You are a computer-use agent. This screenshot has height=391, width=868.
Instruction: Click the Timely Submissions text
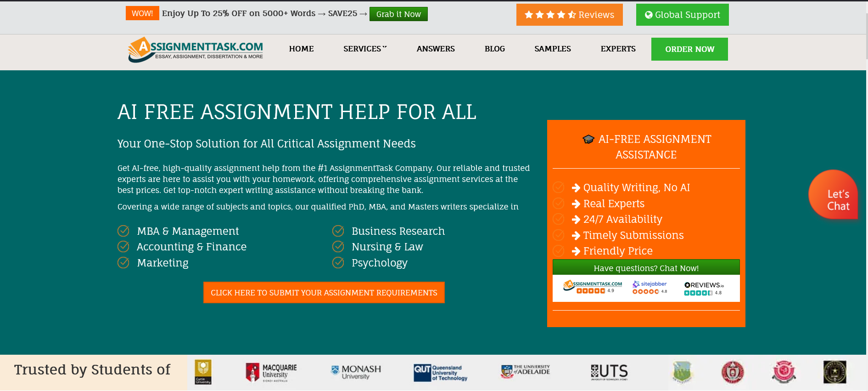(633, 235)
